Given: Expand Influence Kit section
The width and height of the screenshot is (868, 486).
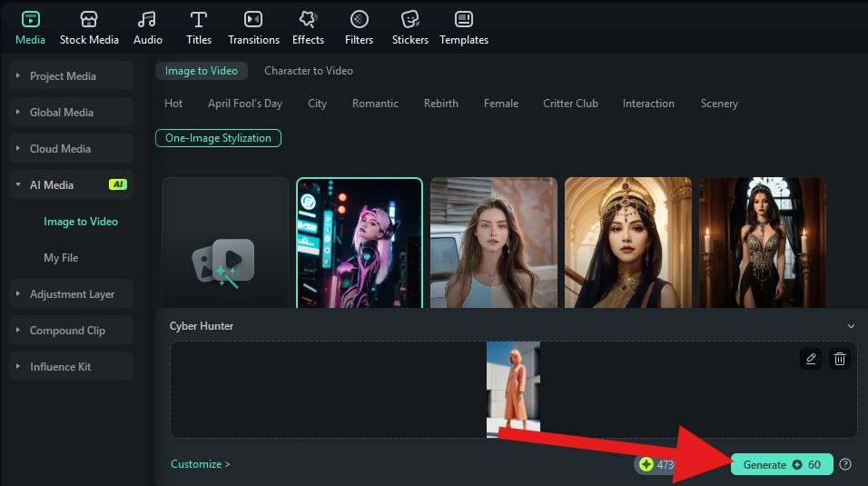Looking at the screenshot, I should click(18, 366).
